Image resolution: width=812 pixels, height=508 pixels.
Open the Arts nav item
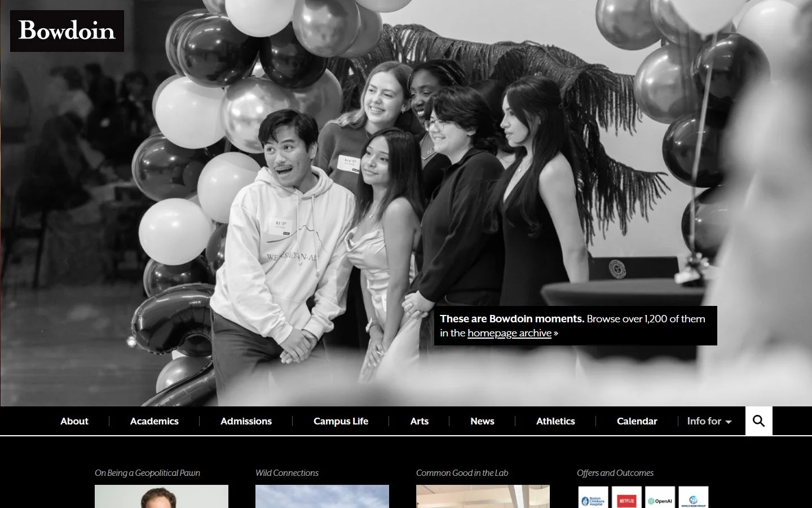click(x=419, y=421)
